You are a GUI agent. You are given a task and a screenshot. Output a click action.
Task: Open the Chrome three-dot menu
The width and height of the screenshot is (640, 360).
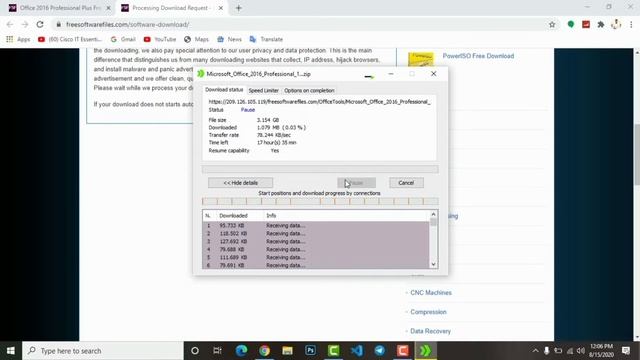pyautogui.click(x=631, y=24)
